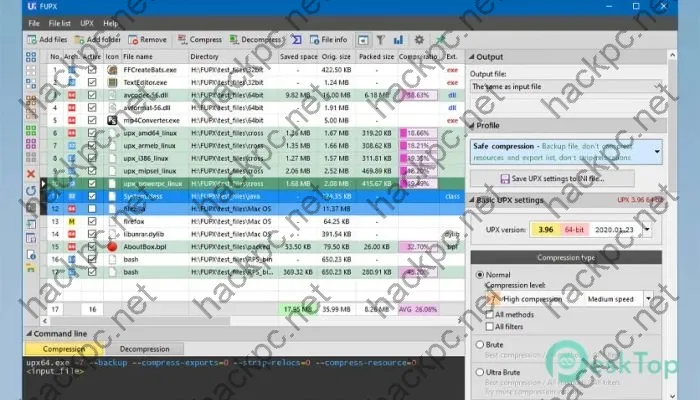Screen dimensions: 700x400
Task: Click the funnel filter toolbar icon
Action: pyautogui.click(x=380, y=40)
